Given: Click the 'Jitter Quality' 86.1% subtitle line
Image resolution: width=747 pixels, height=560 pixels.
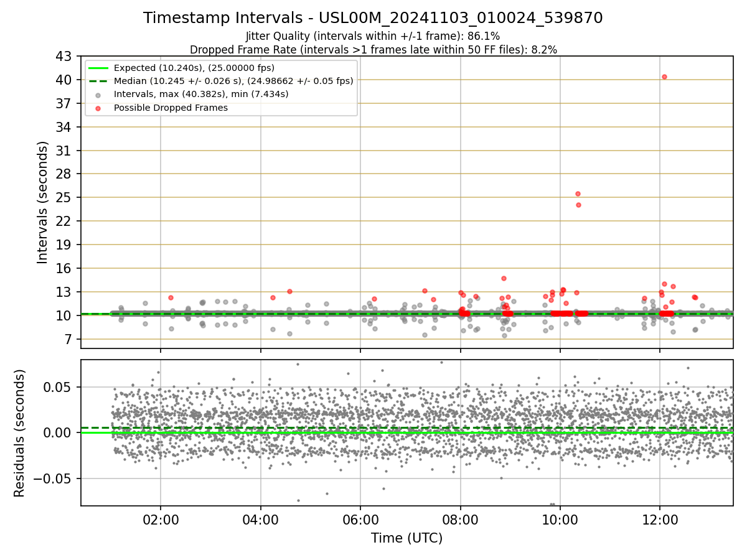Looking at the screenshot, I should (x=373, y=36).
